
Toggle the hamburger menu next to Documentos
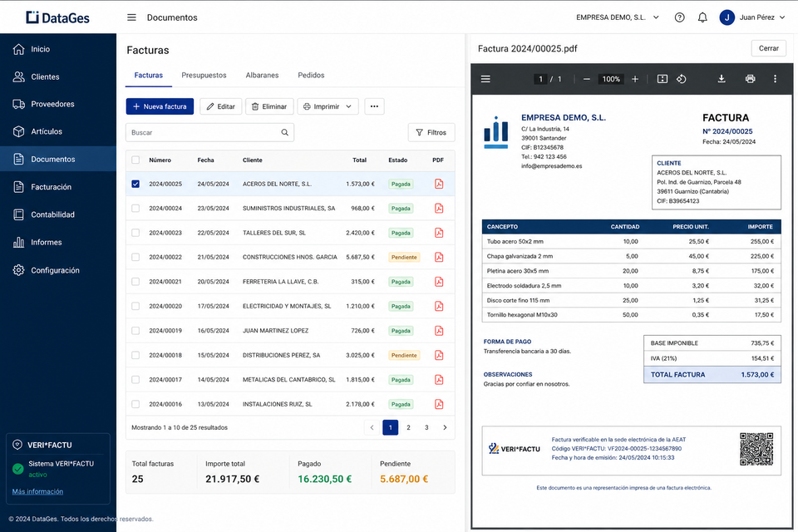[131, 17]
